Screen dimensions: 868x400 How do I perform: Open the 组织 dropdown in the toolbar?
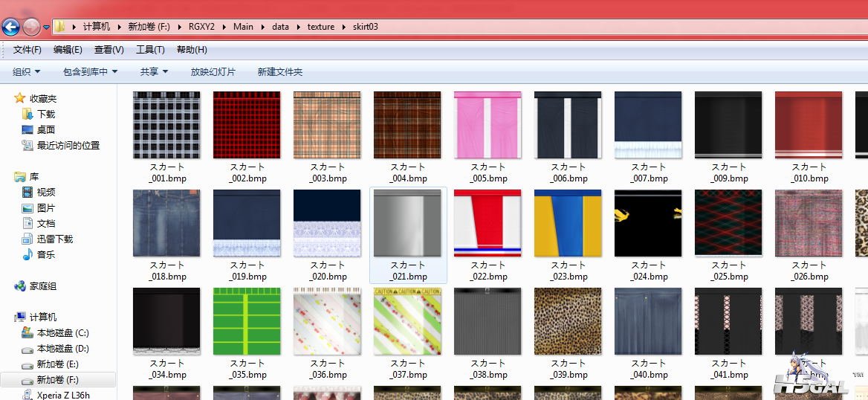[27, 72]
